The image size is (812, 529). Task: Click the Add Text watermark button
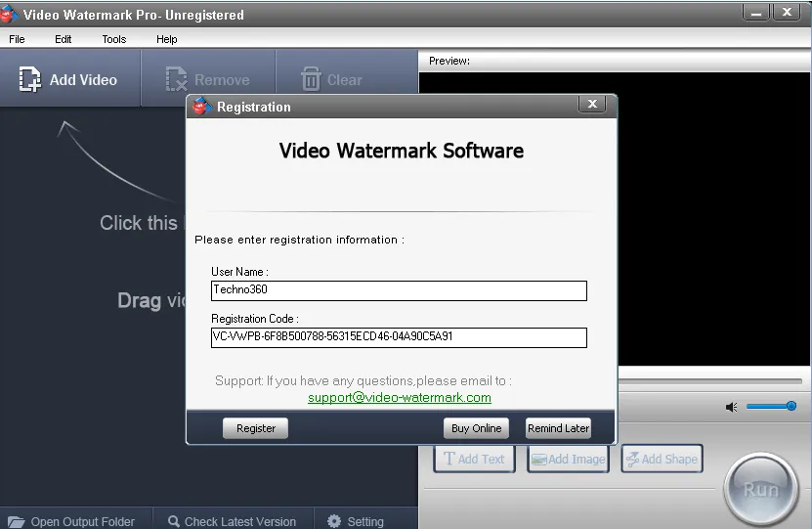pyautogui.click(x=474, y=459)
